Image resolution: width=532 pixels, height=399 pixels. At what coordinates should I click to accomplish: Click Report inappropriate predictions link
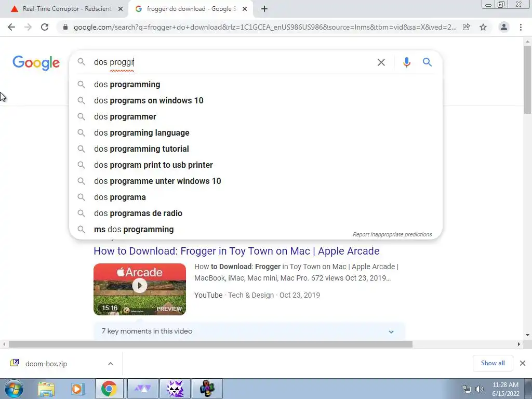(392, 234)
